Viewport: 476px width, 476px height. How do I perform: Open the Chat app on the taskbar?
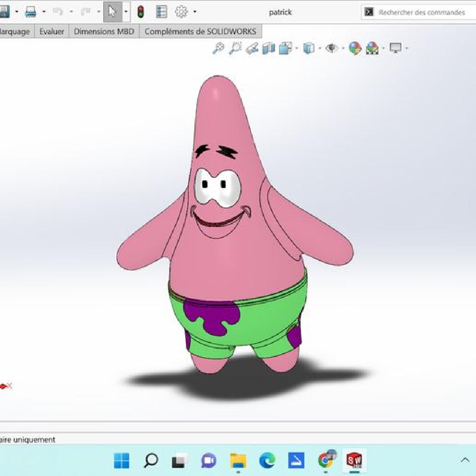pos(209,461)
